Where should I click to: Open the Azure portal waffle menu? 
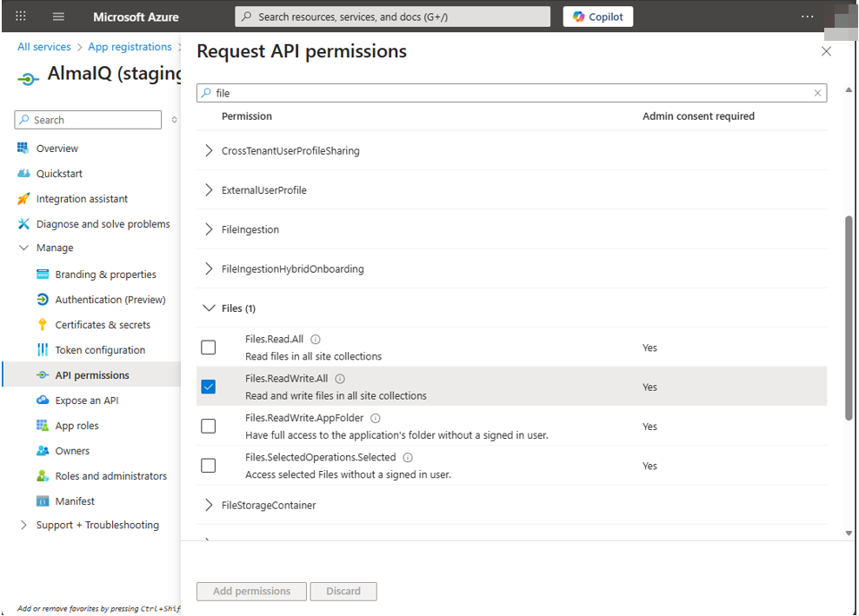[20, 16]
